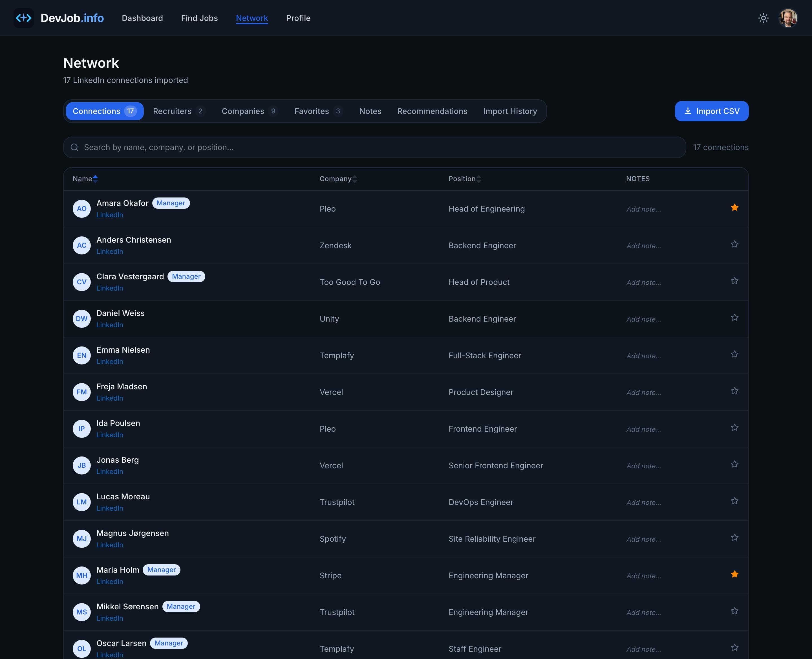812x659 pixels.
Task: Click the Manager badge beside Amara Okafor
Action: coord(171,203)
